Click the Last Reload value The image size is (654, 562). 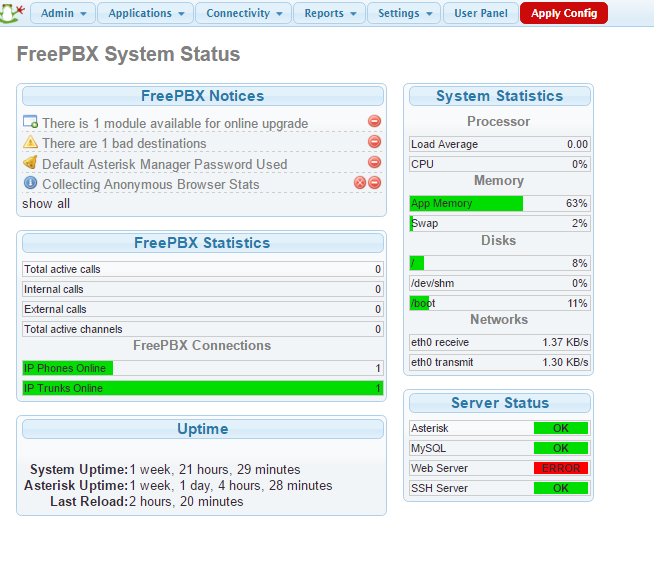[186, 502]
